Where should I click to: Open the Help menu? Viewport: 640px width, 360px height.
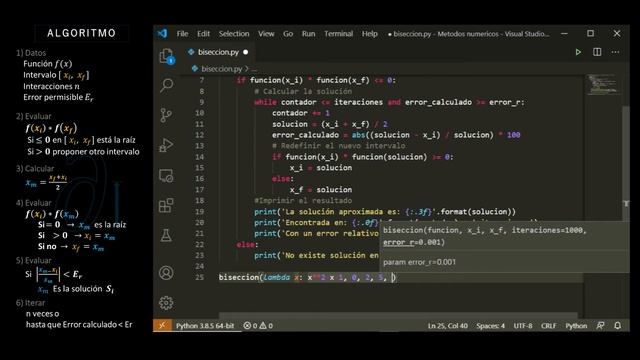(x=369, y=34)
